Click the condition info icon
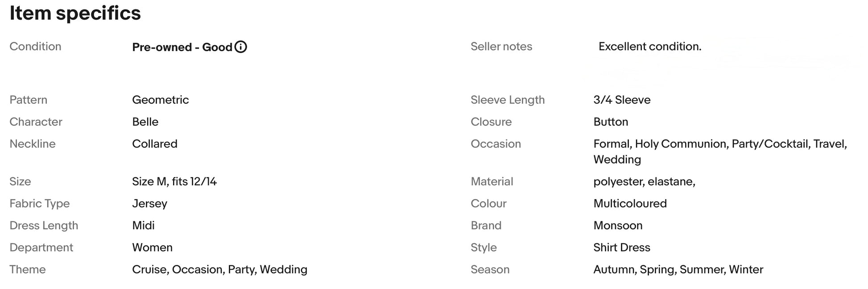Screen dimensions: 868x289 [x=241, y=47]
